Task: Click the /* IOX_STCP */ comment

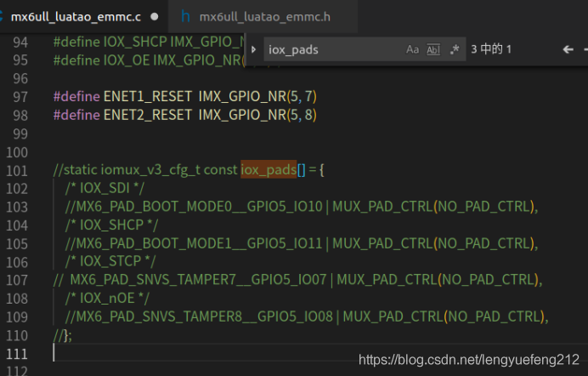Action: click(x=110, y=261)
